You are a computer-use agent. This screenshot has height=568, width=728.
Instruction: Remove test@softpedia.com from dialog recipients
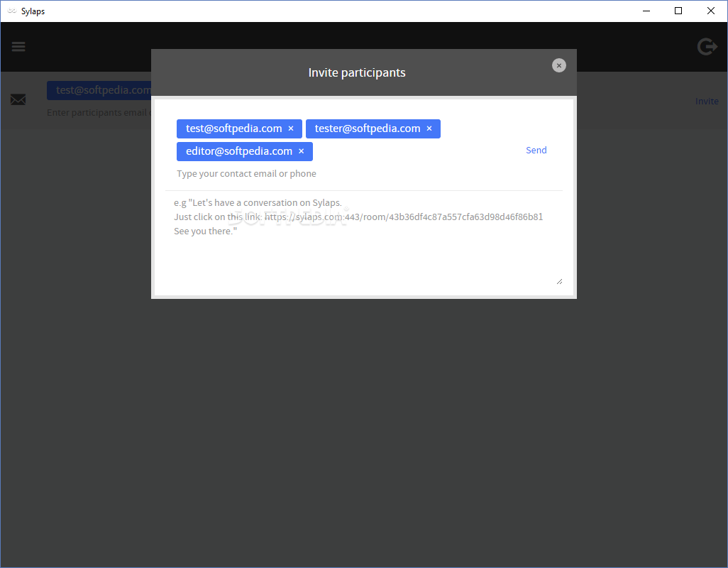point(291,129)
